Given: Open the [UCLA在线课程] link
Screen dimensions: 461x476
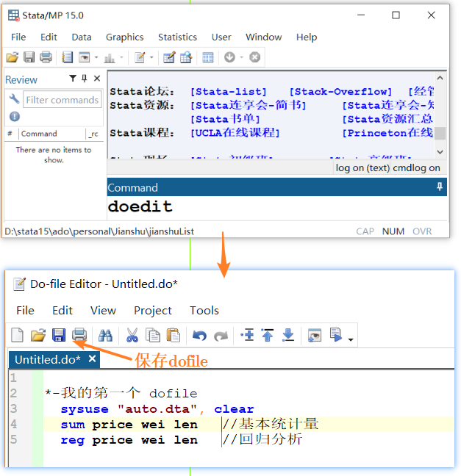Looking at the screenshot, I should point(235,133).
